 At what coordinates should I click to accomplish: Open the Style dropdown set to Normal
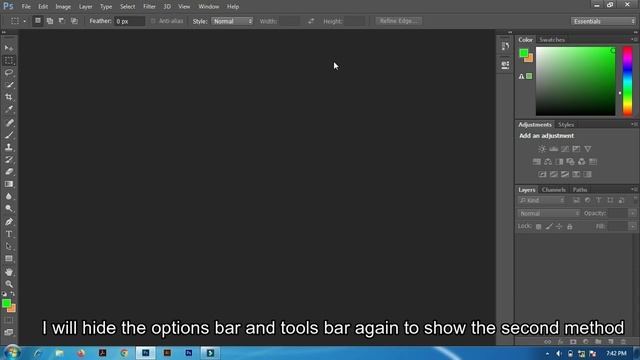[x=232, y=21]
